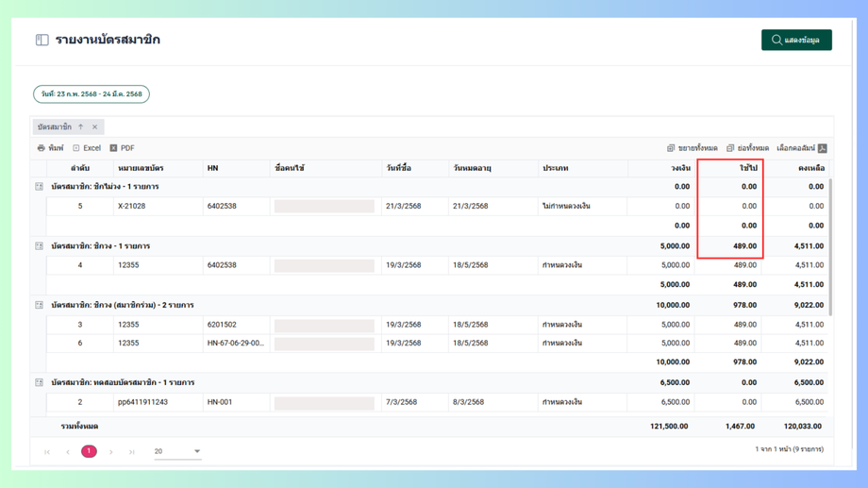Export the report to Excel
868x488 pixels.
pos(87,148)
